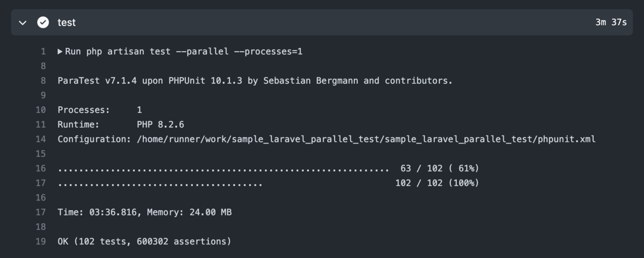644x258 pixels.
Task: Click the phpunit.xml configuration path text
Action: [x=366, y=139]
